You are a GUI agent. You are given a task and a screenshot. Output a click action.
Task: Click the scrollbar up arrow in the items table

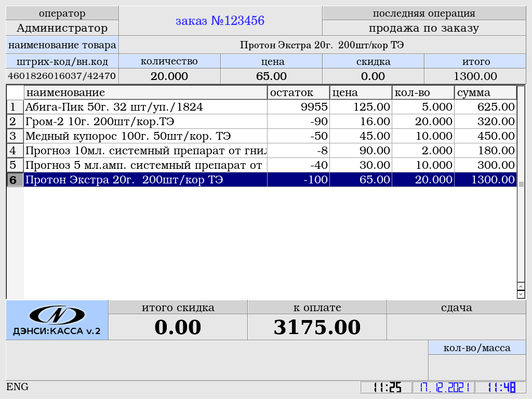pyautogui.click(x=521, y=286)
